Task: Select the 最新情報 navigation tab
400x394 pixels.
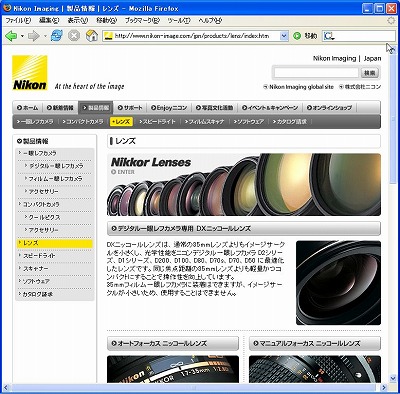Action: point(60,108)
